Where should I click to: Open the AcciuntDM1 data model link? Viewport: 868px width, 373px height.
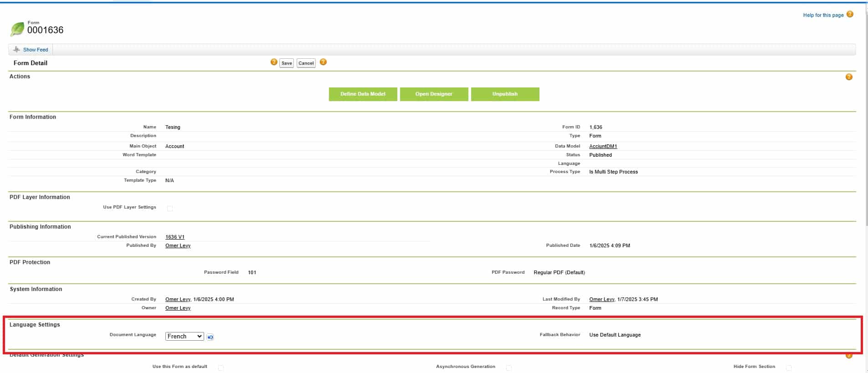(x=603, y=146)
